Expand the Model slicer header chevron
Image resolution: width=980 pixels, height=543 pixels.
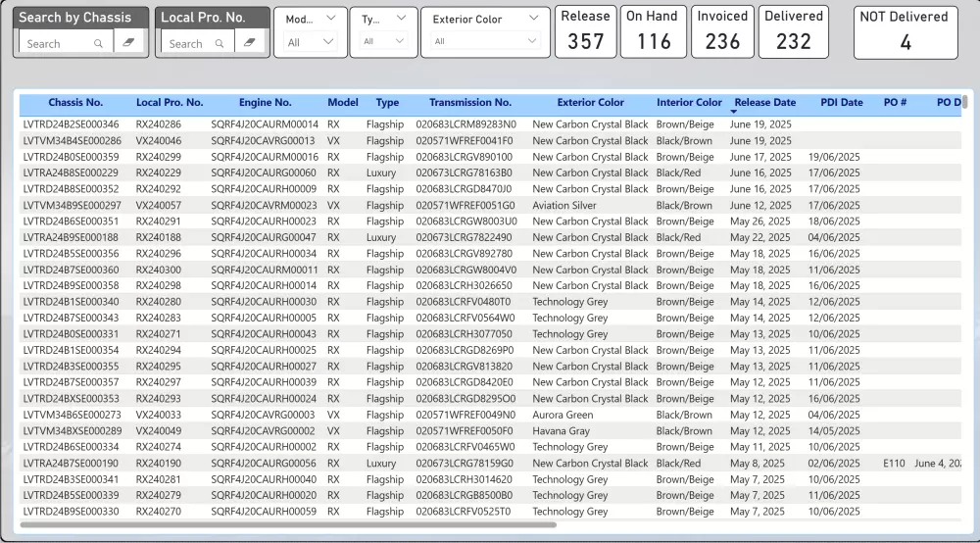coord(331,18)
